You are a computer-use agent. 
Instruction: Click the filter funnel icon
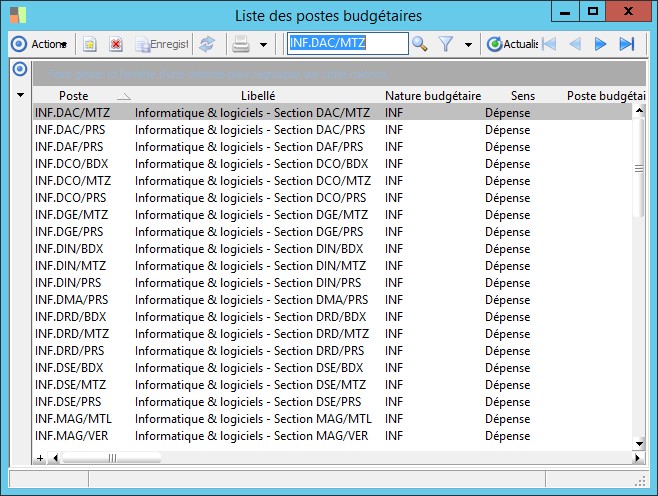pos(446,44)
